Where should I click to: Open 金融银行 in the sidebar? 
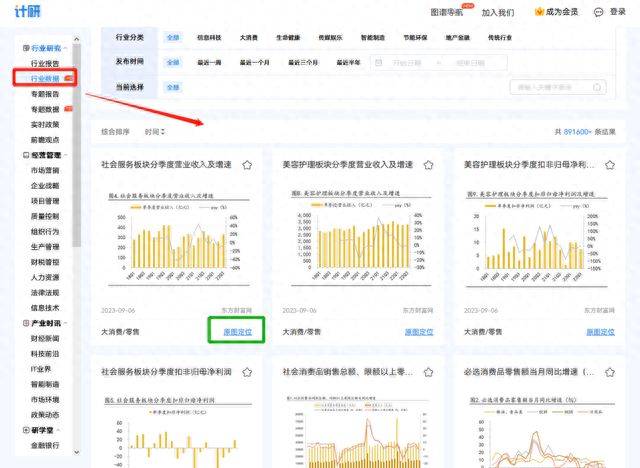click(x=45, y=445)
